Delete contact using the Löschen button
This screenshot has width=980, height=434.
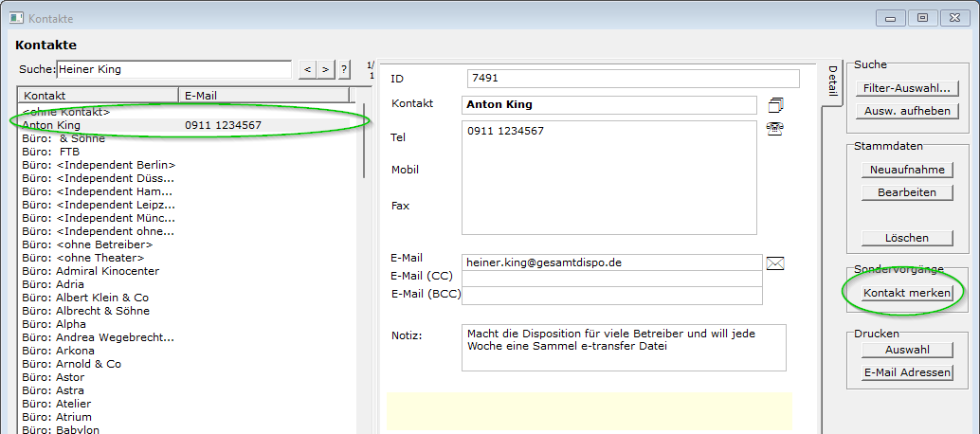pyautogui.click(x=906, y=238)
